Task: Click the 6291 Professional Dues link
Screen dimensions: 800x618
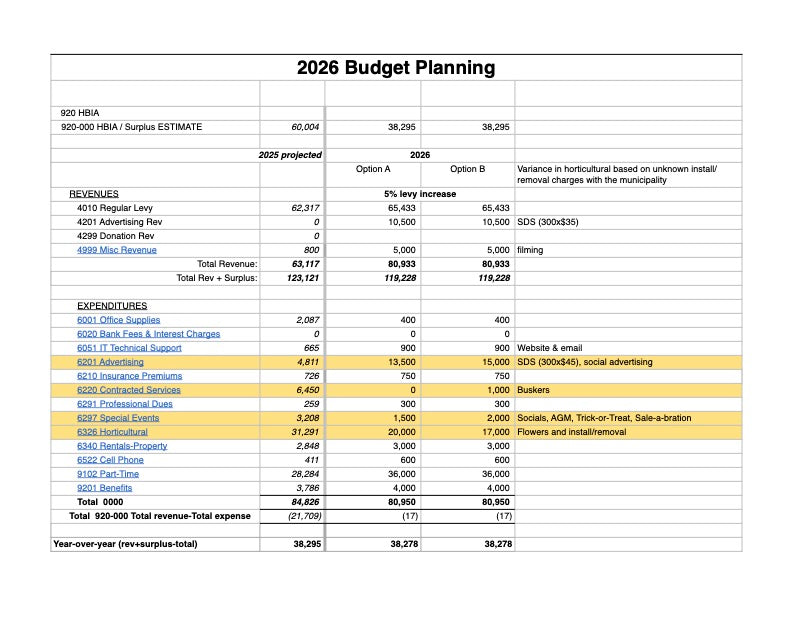Action: pyautogui.click(x=124, y=404)
